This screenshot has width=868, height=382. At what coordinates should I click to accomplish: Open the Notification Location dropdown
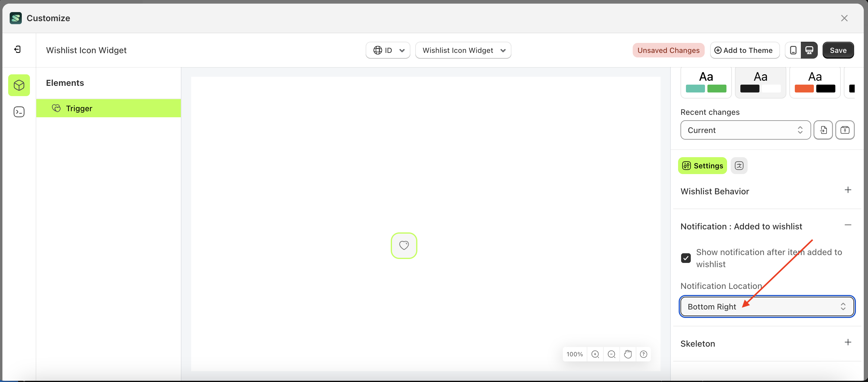tap(767, 306)
